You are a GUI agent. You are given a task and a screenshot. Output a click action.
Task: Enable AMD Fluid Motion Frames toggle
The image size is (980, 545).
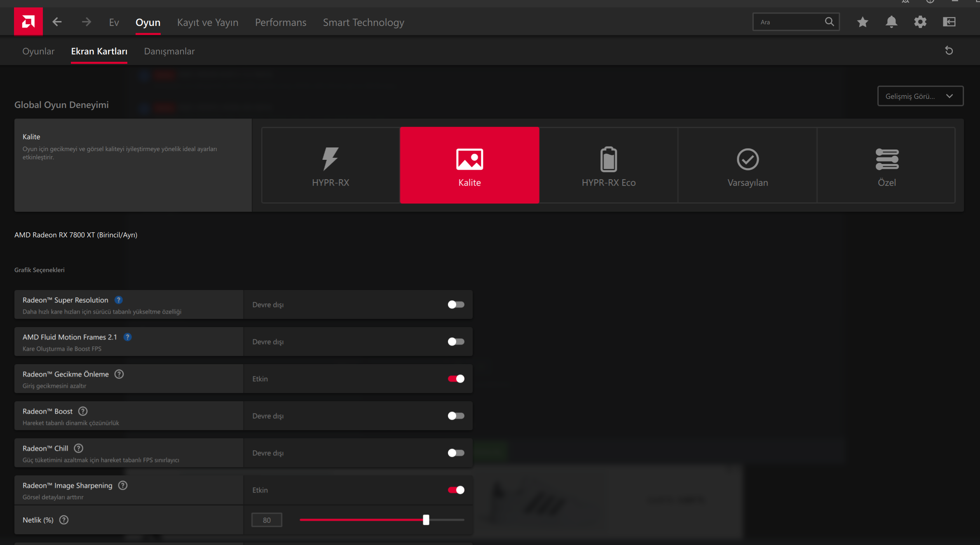(x=456, y=342)
